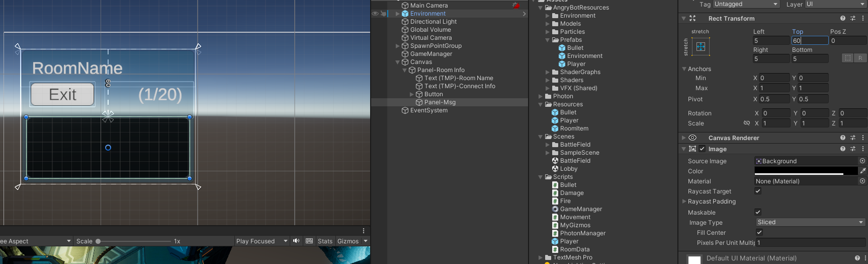The width and height of the screenshot is (868, 264).
Task: Open Environment prefab arrow in Hierarchy
Action: tap(524, 14)
